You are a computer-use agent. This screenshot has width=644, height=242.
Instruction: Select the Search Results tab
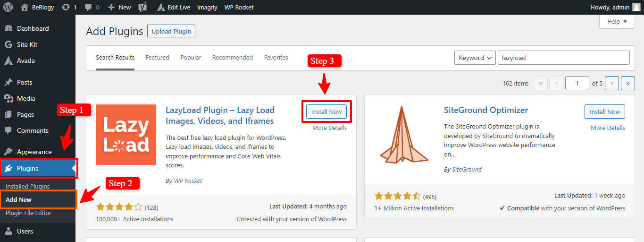click(x=115, y=58)
